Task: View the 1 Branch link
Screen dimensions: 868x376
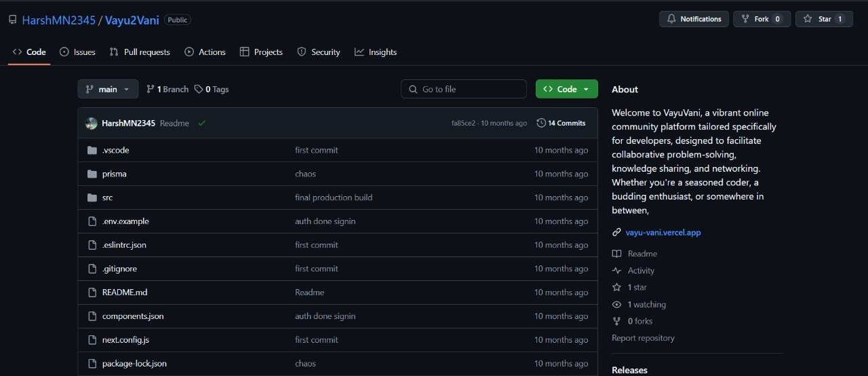Action: [x=167, y=89]
